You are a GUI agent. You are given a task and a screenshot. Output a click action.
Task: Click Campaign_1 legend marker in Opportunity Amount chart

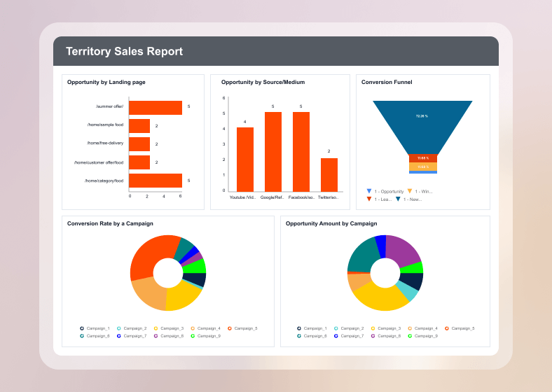point(299,328)
